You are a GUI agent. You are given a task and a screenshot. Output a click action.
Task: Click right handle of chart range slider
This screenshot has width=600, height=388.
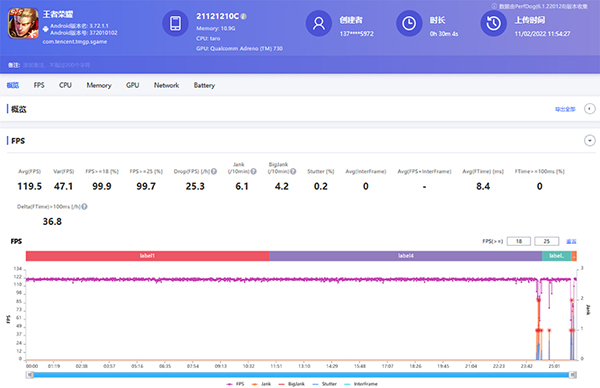(573, 375)
